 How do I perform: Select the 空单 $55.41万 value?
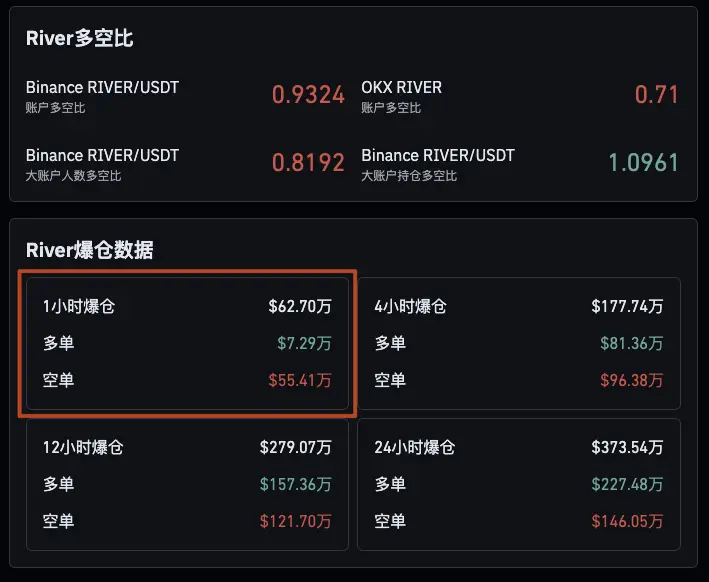299,380
